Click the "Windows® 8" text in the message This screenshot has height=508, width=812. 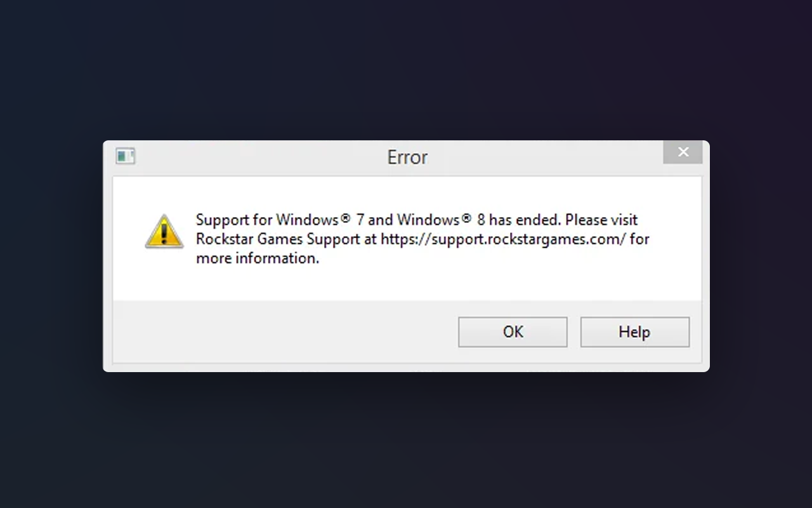tap(442, 220)
